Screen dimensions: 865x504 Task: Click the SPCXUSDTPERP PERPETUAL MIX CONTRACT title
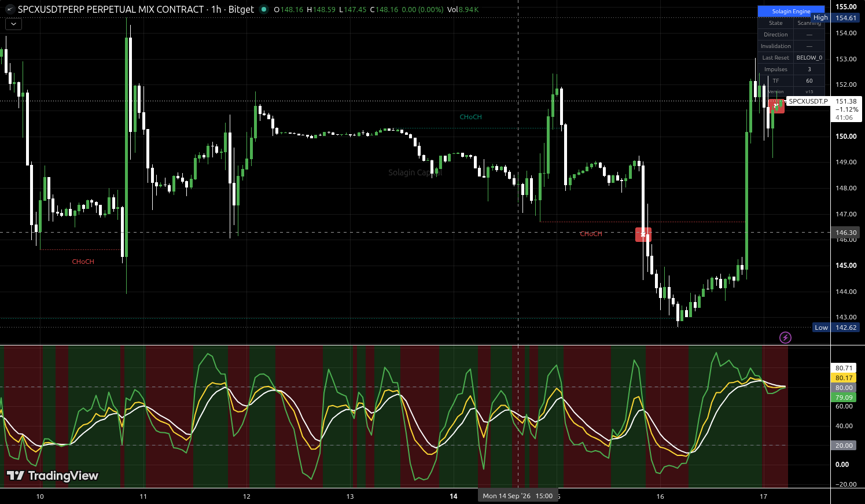(111, 9)
